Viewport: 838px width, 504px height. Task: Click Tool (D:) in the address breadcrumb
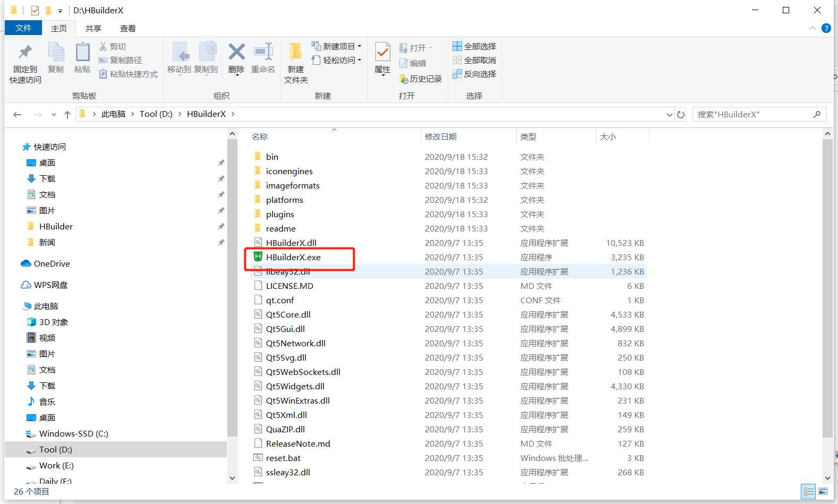[156, 114]
